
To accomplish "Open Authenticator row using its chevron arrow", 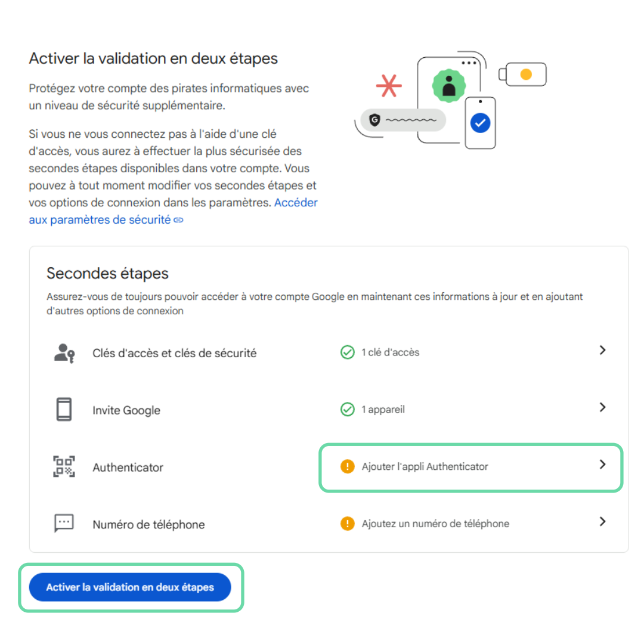I will pyautogui.click(x=602, y=464).
